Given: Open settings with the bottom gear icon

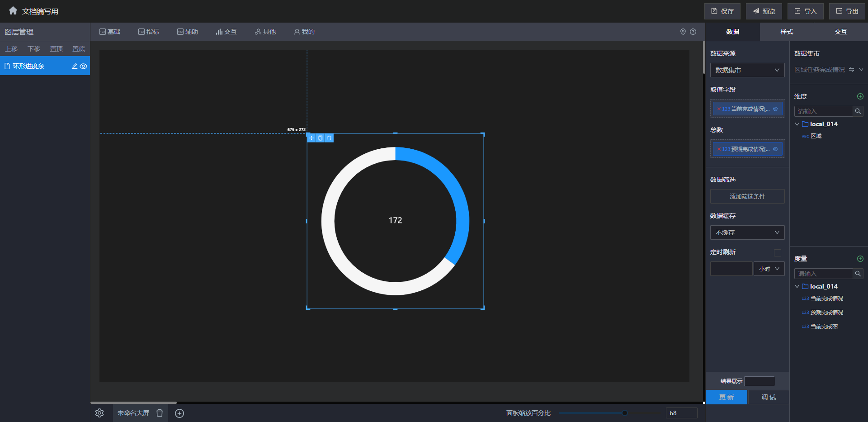Looking at the screenshot, I should pos(99,413).
